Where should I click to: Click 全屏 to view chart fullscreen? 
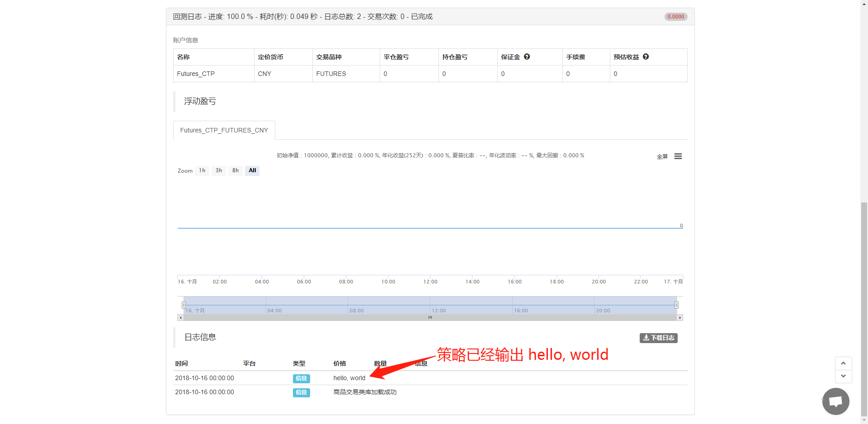point(662,157)
